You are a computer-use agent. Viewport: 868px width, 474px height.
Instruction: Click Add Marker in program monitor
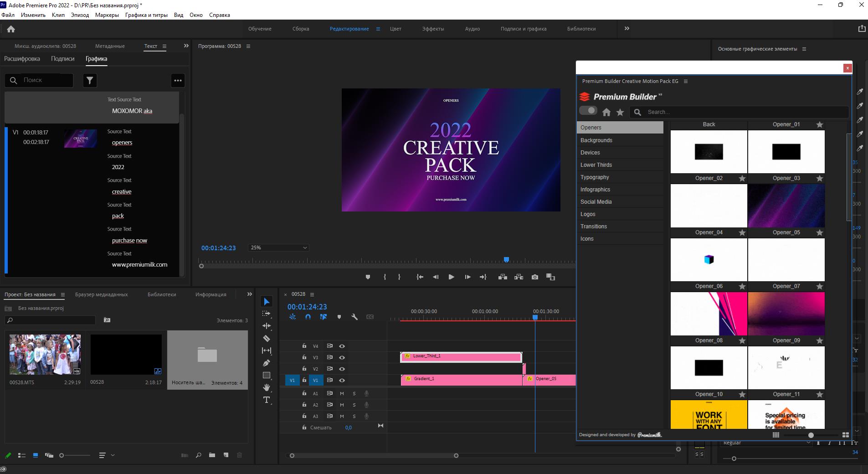[368, 277]
